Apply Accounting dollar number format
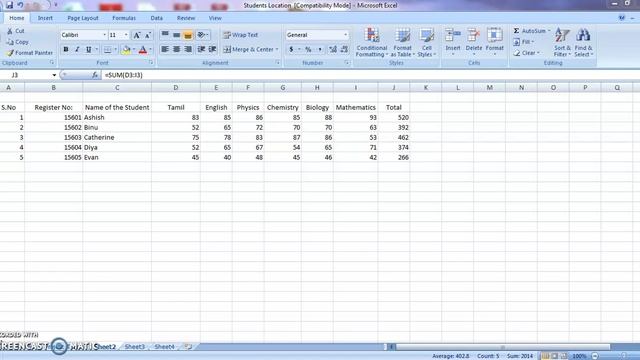The image size is (640, 360). click(x=291, y=49)
